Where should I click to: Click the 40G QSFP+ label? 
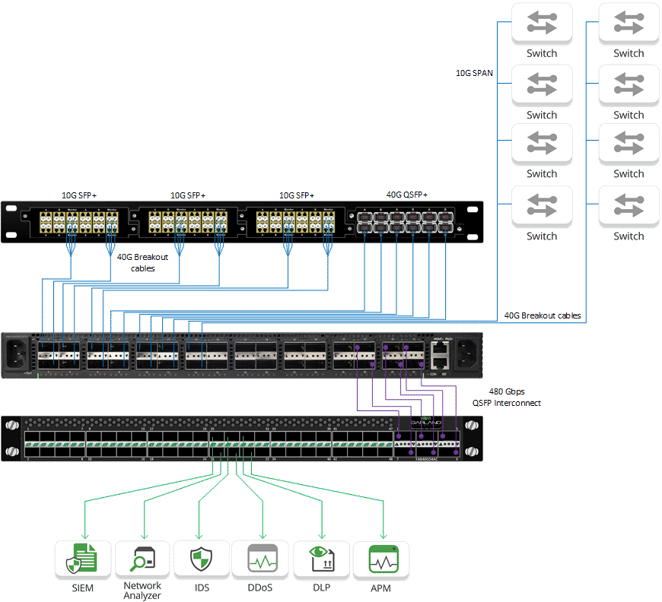[407, 195]
